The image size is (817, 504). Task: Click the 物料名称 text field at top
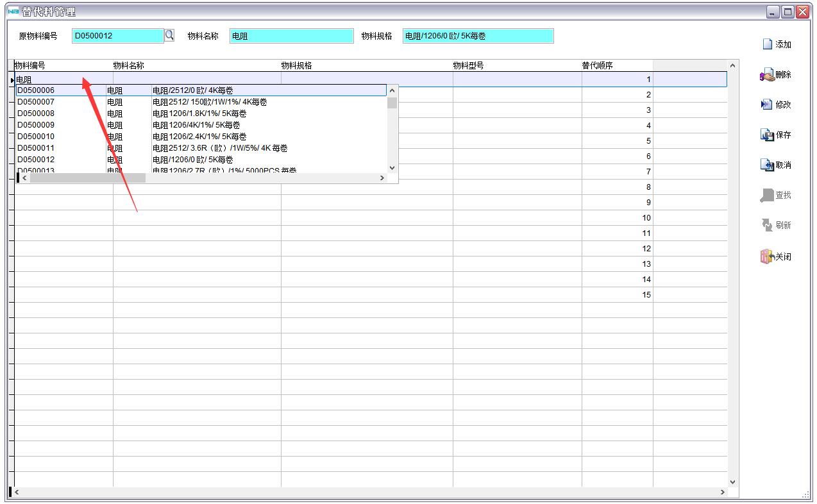click(x=291, y=36)
